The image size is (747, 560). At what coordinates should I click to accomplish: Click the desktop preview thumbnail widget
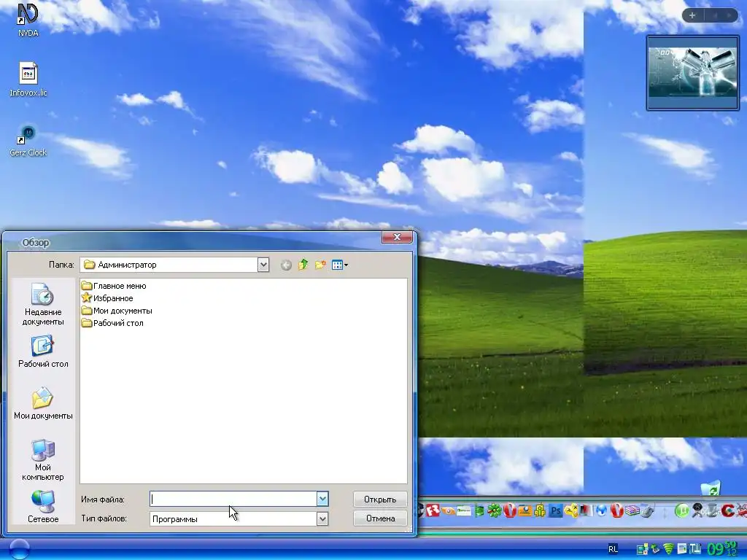coord(693,73)
